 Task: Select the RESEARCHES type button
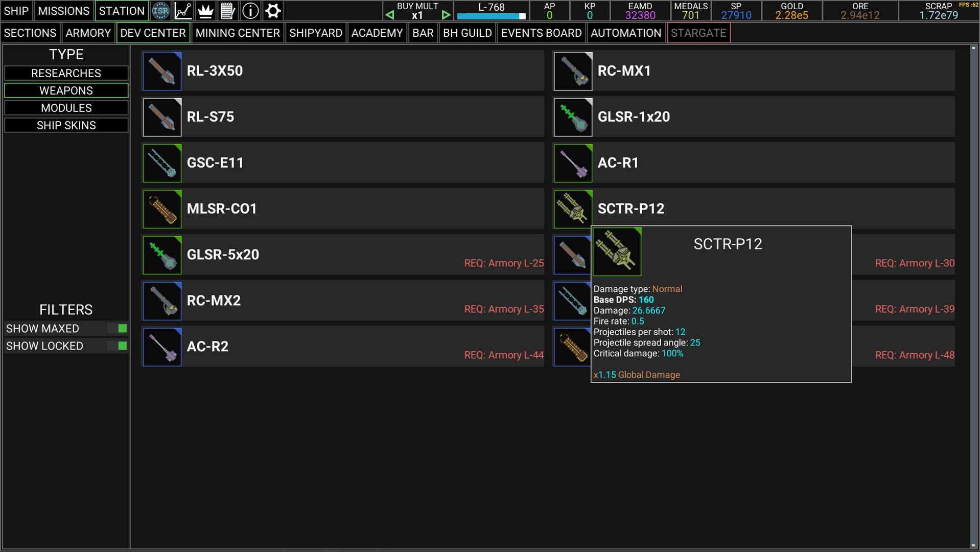(66, 73)
